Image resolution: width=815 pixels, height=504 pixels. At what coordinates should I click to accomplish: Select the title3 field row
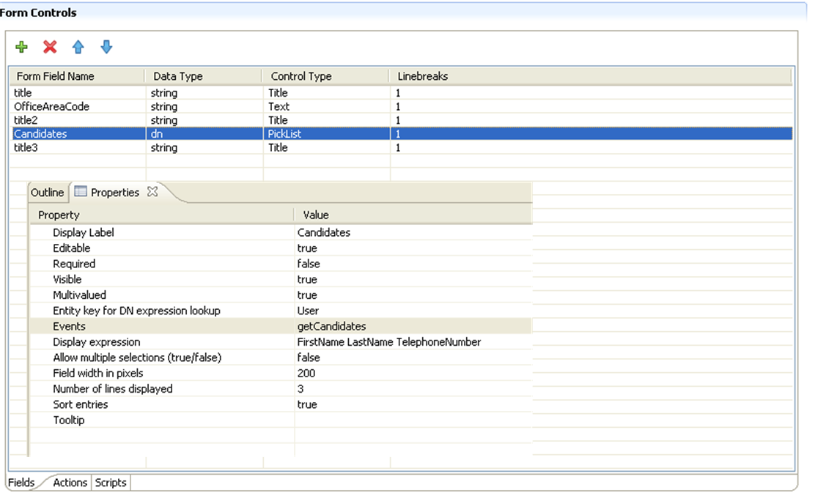coord(26,148)
